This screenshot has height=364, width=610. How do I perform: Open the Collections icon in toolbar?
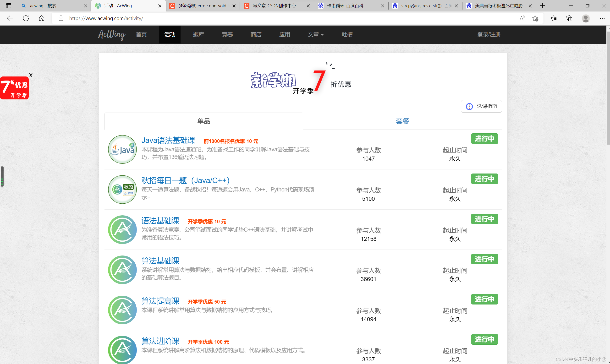(x=569, y=18)
